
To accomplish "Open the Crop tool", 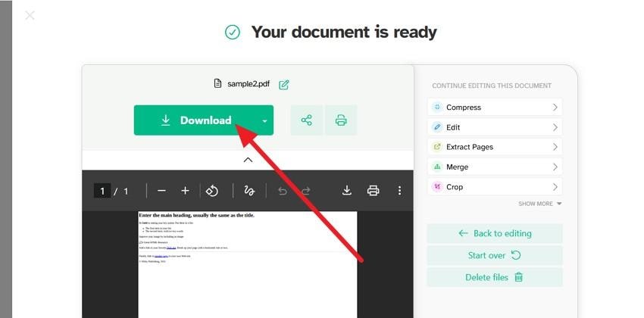I will (x=495, y=187).
